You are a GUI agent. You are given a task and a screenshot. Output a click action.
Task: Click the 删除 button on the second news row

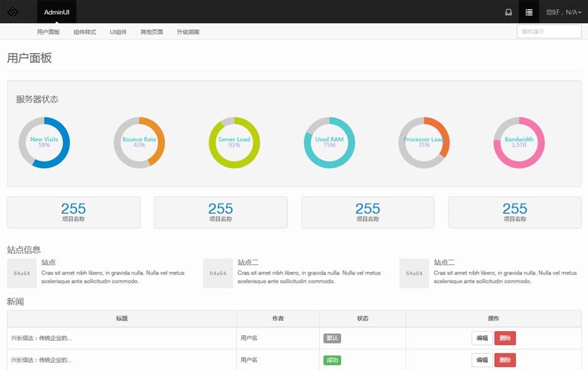click(506, 360)
